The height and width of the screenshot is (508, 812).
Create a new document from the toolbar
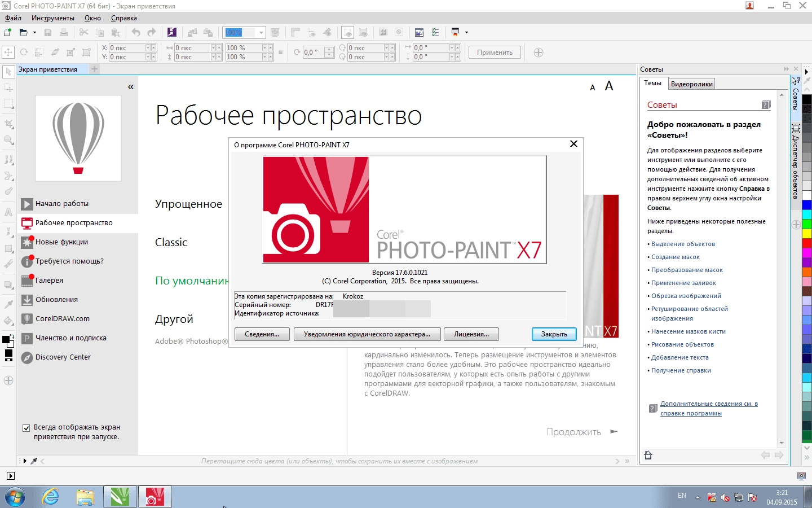8,33
